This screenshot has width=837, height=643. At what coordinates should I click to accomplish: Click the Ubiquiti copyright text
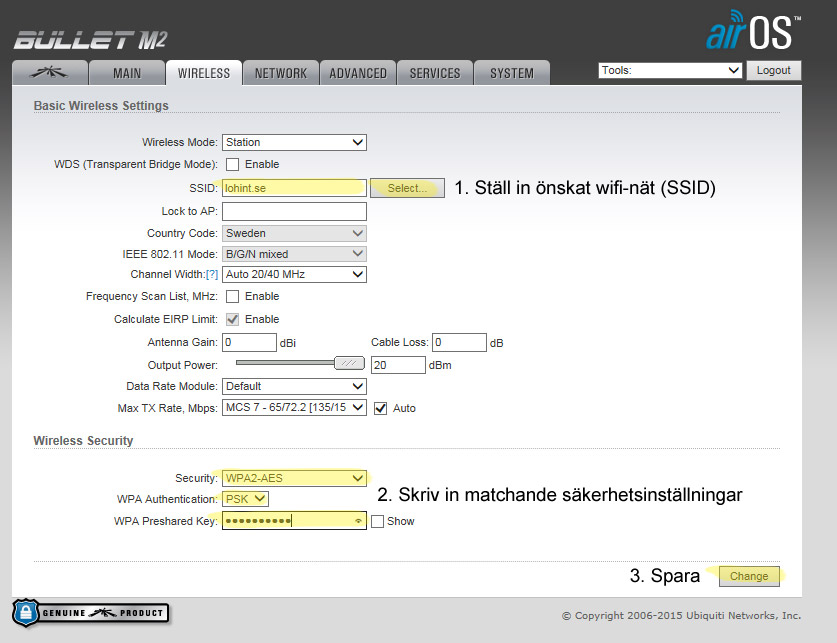tap(681, 616)
